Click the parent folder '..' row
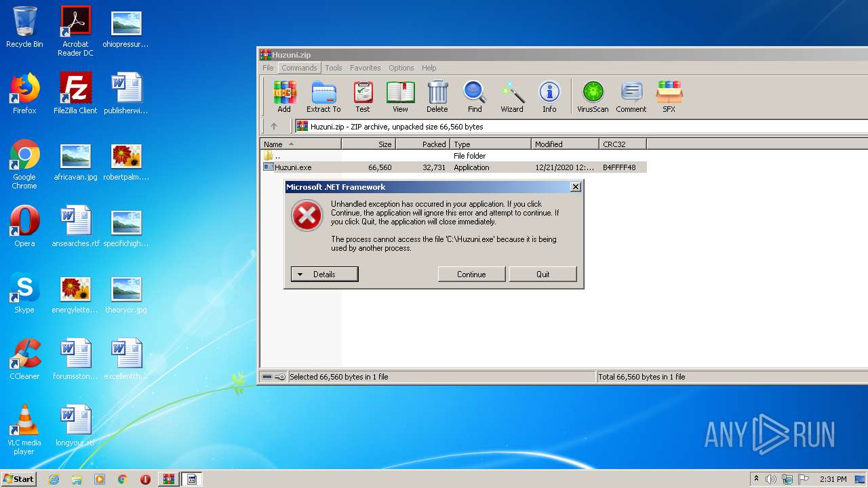The height and width of the screenshot is (488, 868). click(454, 156)
